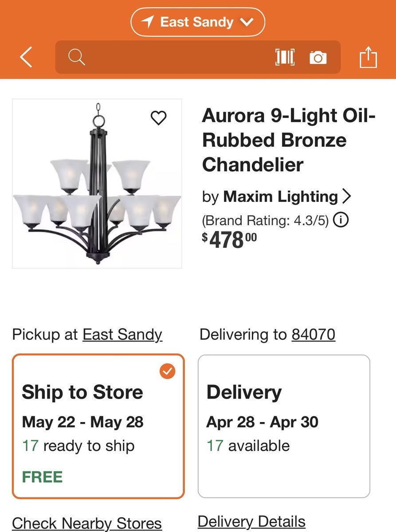
Task: Tap the share icon
Action: (368, 58)
